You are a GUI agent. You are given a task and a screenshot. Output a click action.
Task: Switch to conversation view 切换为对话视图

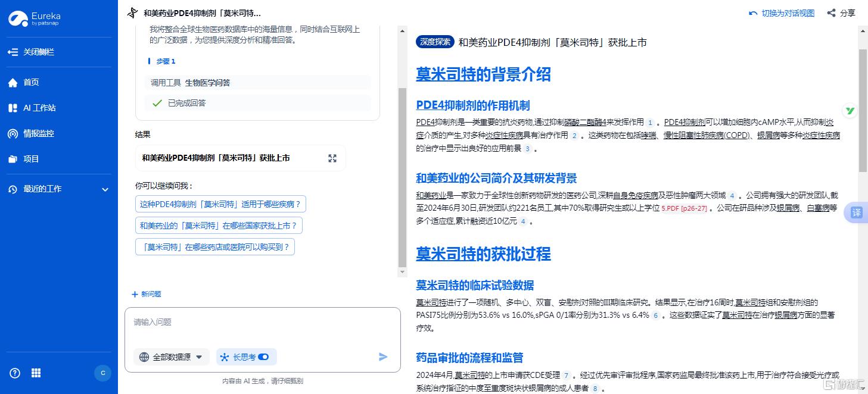click(x=782, y=13)
